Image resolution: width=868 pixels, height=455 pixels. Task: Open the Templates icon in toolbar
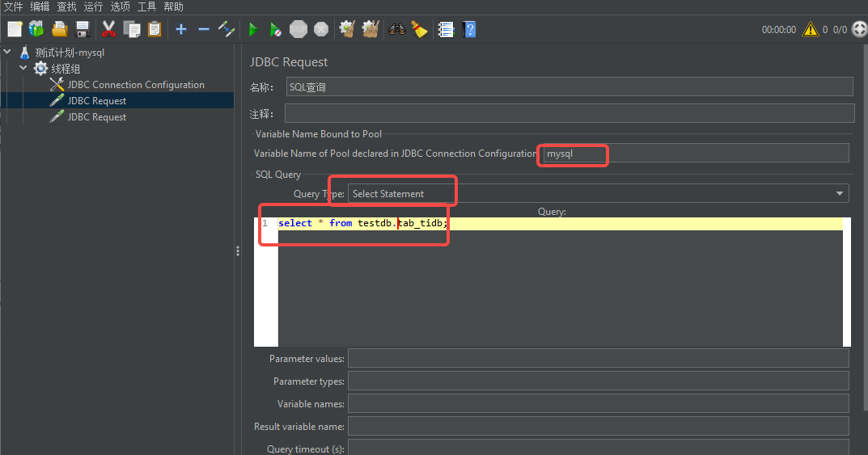(36, 29)
